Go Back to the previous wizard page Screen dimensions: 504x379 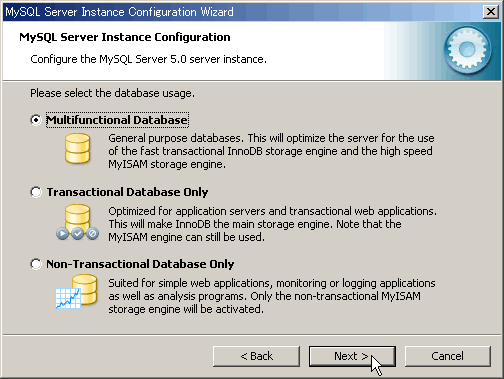coord(256,356)
